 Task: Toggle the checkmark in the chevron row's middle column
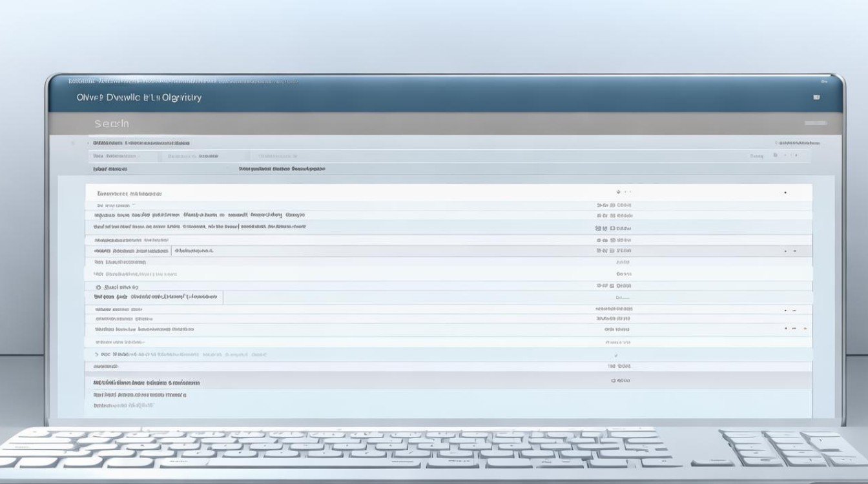(615, 355)
